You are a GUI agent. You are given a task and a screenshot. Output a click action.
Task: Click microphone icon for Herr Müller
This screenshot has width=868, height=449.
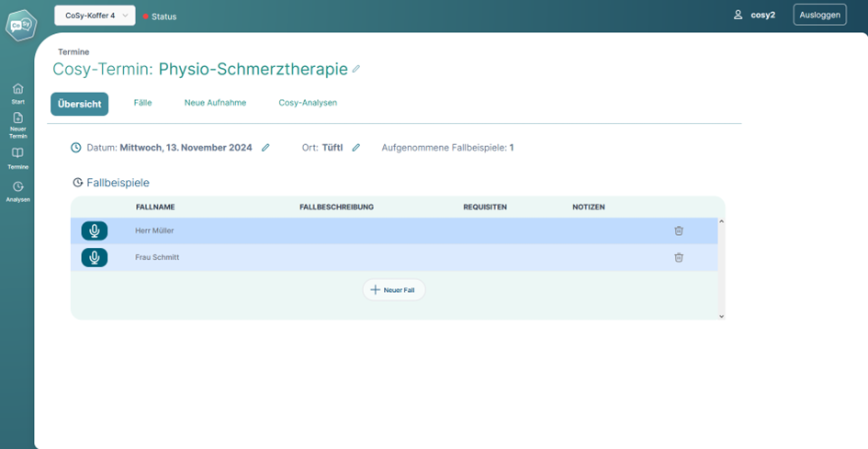point(94,231)
